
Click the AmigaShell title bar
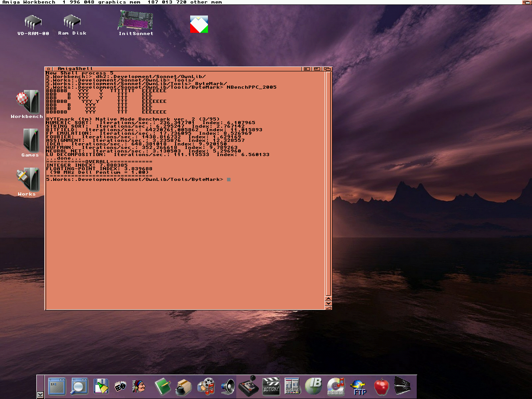tap(177, 69)
